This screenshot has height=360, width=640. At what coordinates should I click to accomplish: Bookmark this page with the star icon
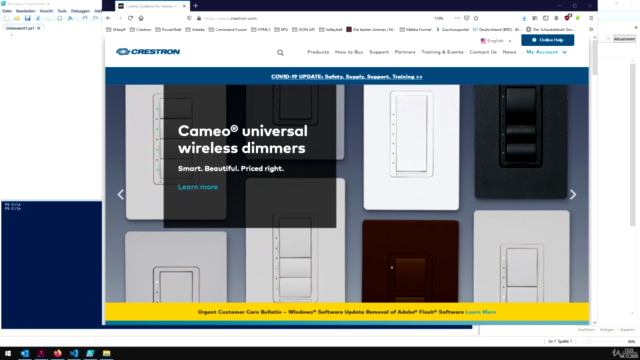point(476,18)
